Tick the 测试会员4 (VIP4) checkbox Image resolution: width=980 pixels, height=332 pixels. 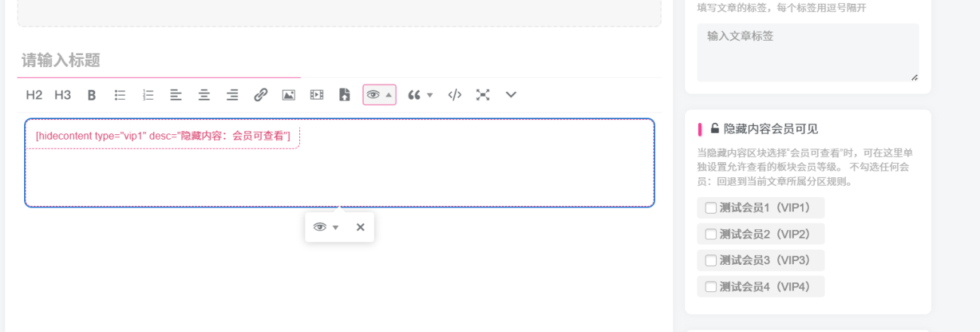click(711, 287)
